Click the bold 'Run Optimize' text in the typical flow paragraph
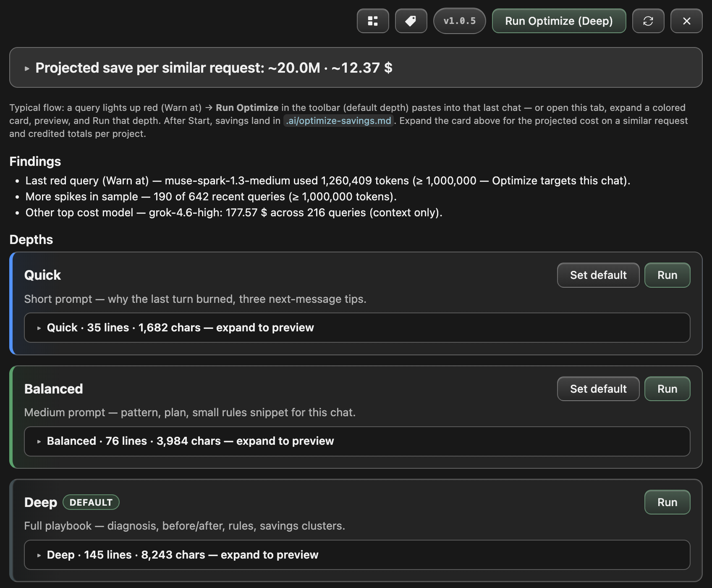The image size is (712, 588). [247, 108]
